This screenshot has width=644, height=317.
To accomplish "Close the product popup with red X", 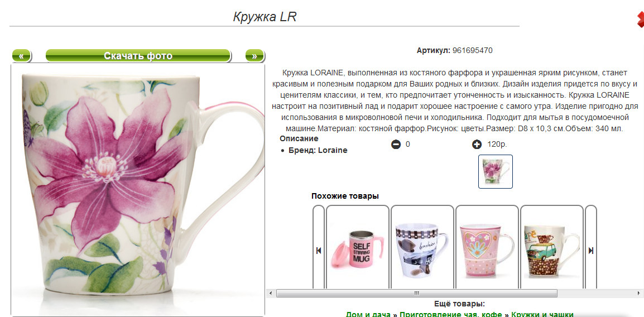I will [x=641, y=20].
